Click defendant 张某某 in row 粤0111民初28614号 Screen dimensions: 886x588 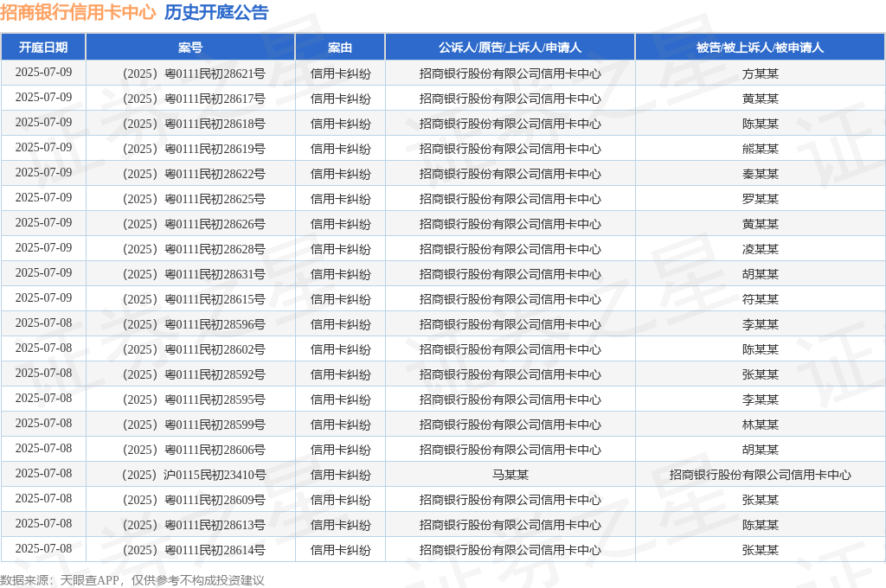click(760, 550)
